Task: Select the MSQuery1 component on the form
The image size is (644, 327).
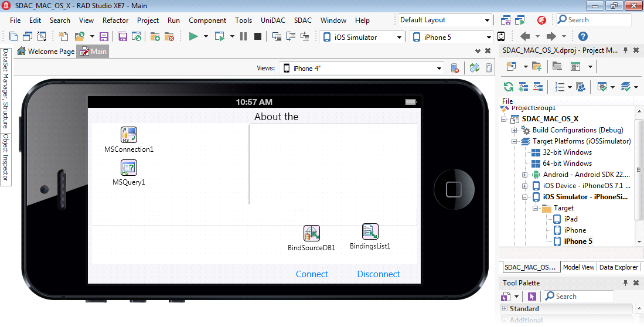Action: (128, 168)
